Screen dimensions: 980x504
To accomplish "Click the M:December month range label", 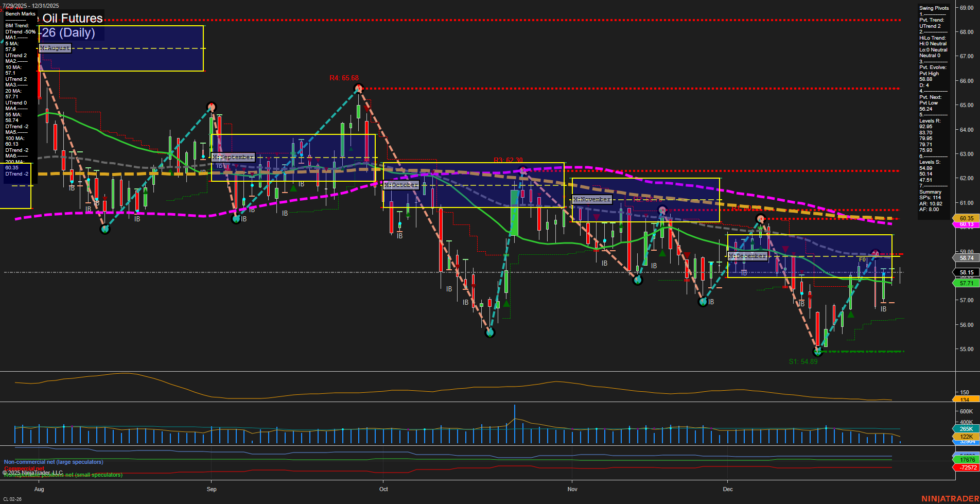I will 749,256.
